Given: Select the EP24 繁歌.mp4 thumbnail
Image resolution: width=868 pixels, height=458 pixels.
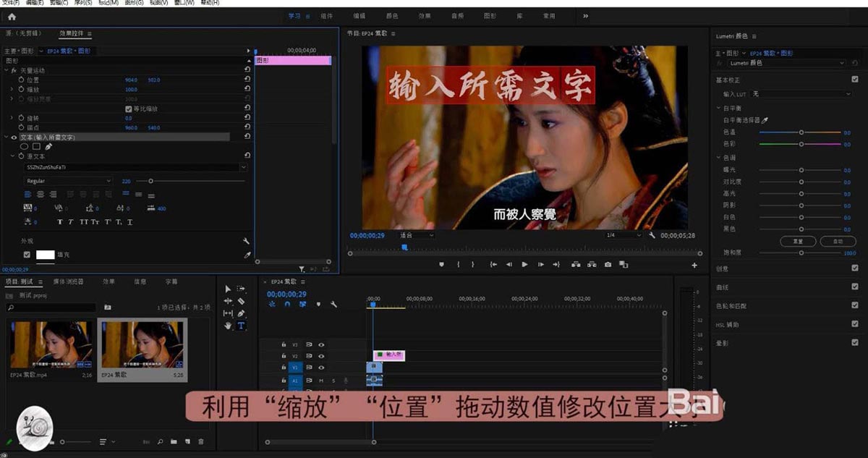Looking at the screenshot, I should [x=51, y=344].
